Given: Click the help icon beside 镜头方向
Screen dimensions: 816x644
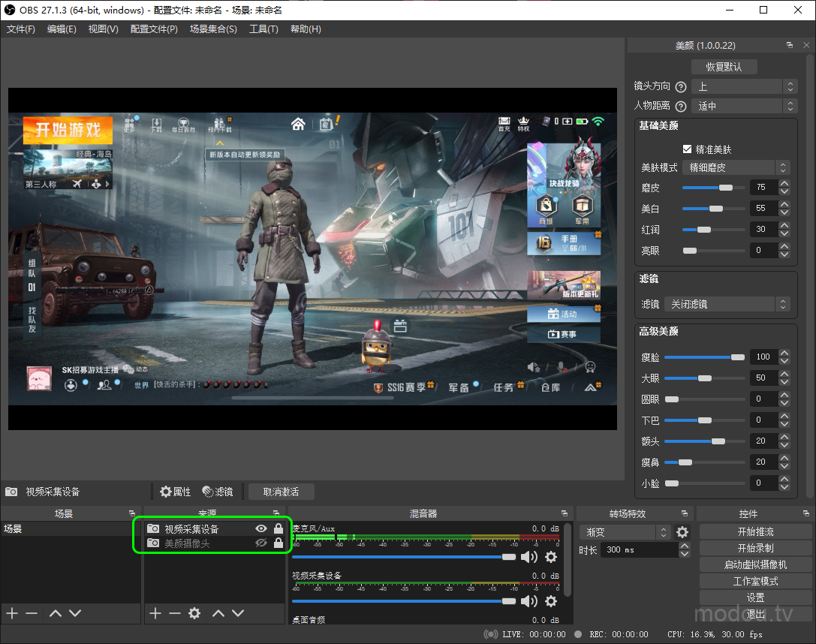Looking at the screenshot, I should [681, 87].
